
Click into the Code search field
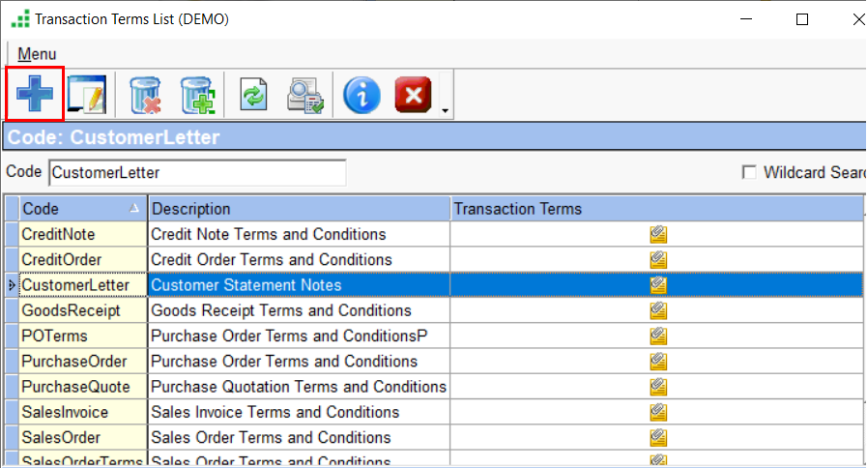tap(196, 173)
